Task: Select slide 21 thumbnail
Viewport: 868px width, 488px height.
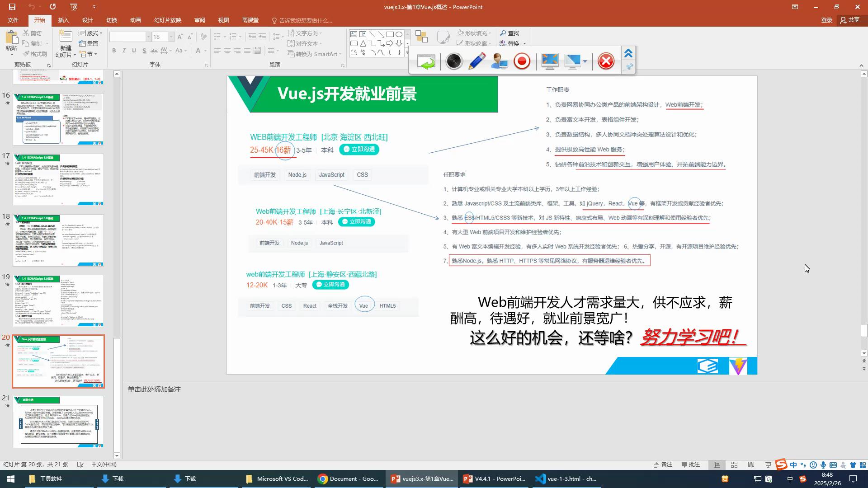Action: 58,422
